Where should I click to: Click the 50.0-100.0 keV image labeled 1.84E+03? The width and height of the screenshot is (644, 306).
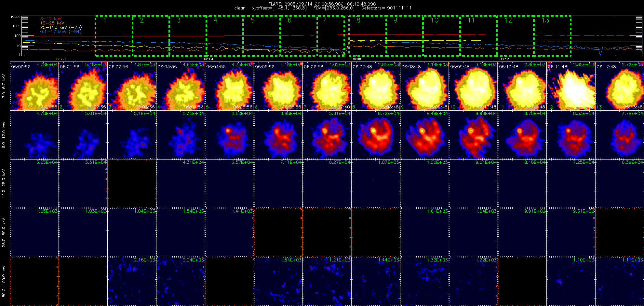[x=278, y=281]
